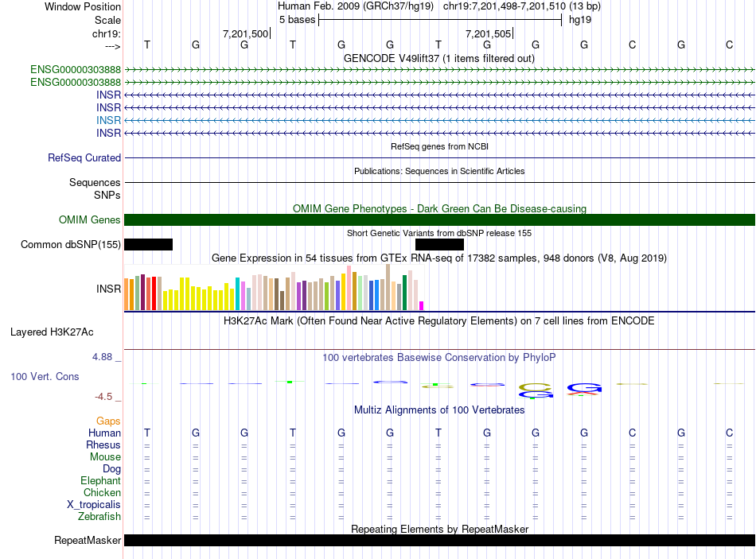Viewport: 756px width, 559px height.
Task: Click the OMIM Genes track label
Action: 90,220
